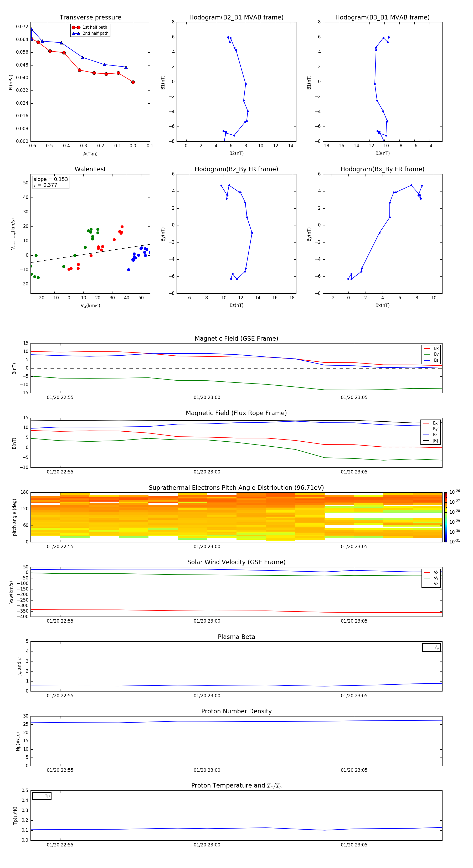Click the 'pitch angle (deg)' y-axis label
This screenshot has height=868, width=473.
(14, 517)
